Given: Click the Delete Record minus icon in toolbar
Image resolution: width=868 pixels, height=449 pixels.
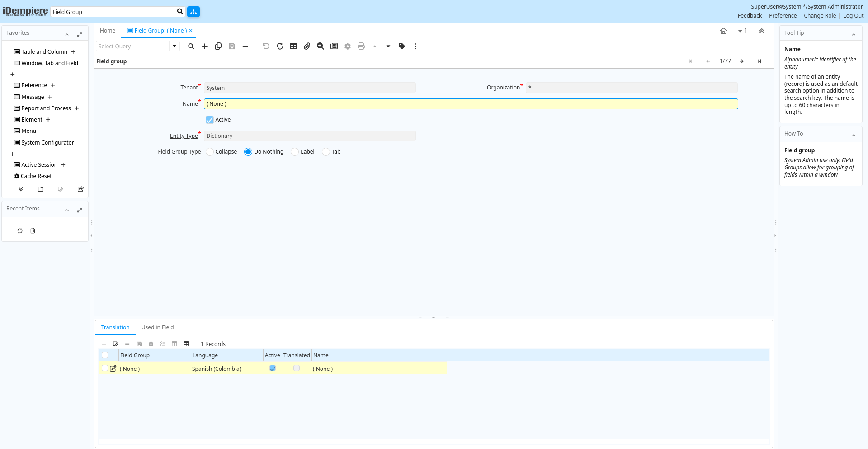Looking at the screenshot, I should point(245,46).
